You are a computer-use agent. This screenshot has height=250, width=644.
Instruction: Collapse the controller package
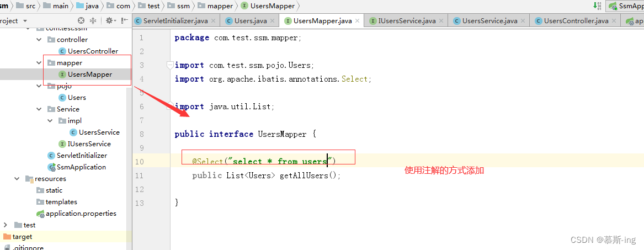[x=39, y=39]
